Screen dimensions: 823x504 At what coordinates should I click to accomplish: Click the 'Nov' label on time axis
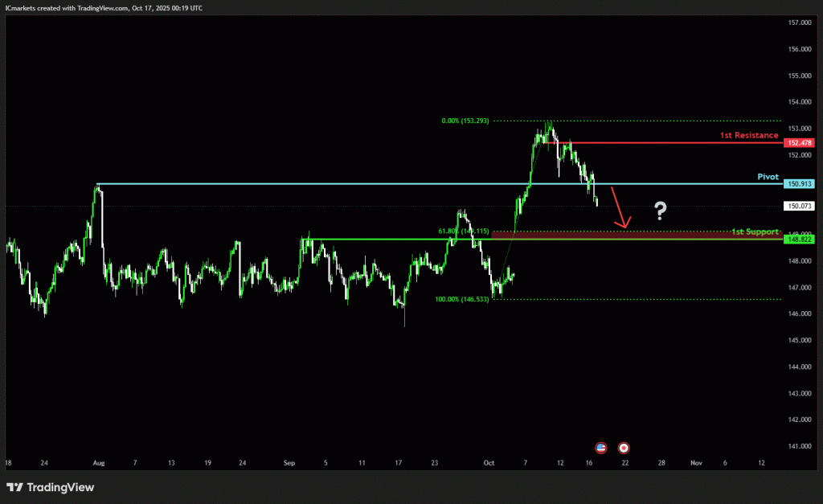click(x=696, y=464)
